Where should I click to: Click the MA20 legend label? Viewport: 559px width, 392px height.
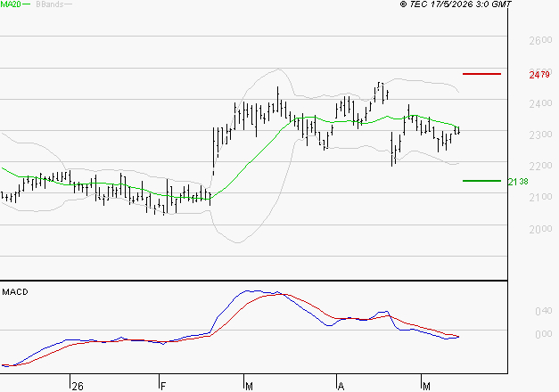(11, 4)
